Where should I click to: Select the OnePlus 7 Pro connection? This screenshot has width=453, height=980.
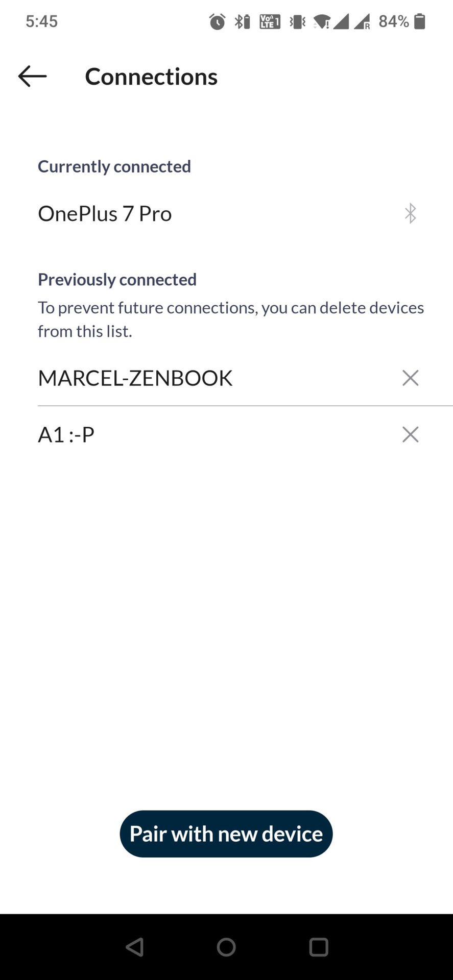(105, 213)
